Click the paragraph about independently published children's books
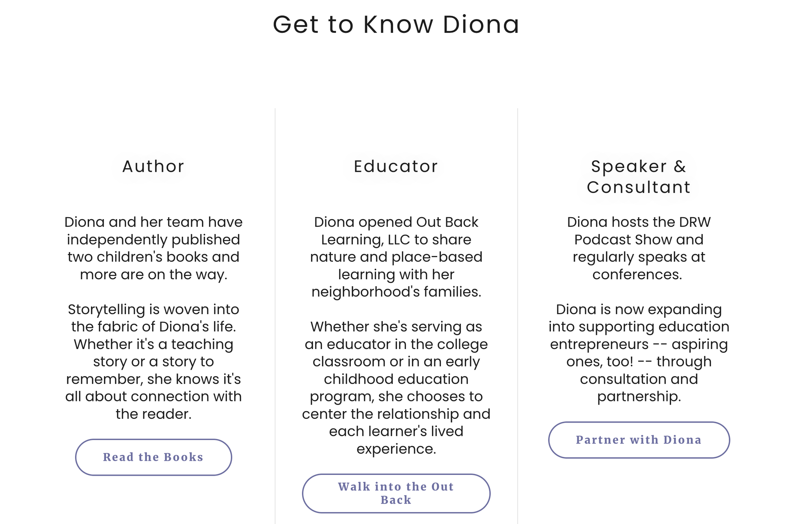The width and height of the screenshot is (812, 524). point(153,248)
